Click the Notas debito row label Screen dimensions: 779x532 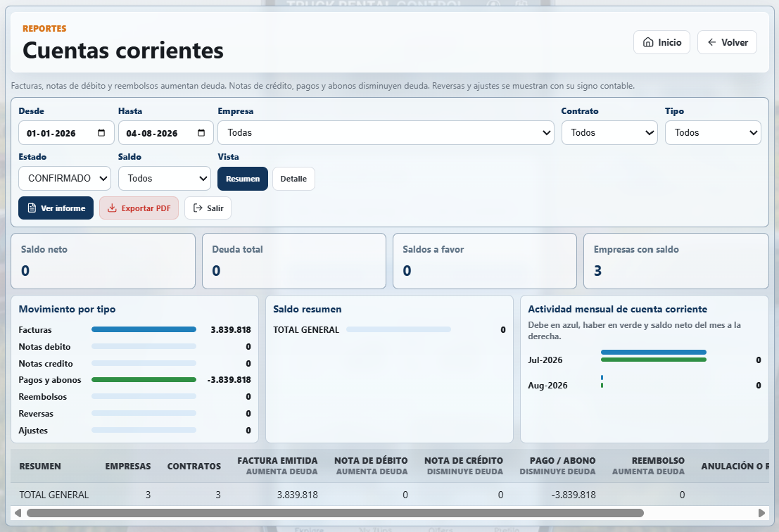(x=45, y=347)
